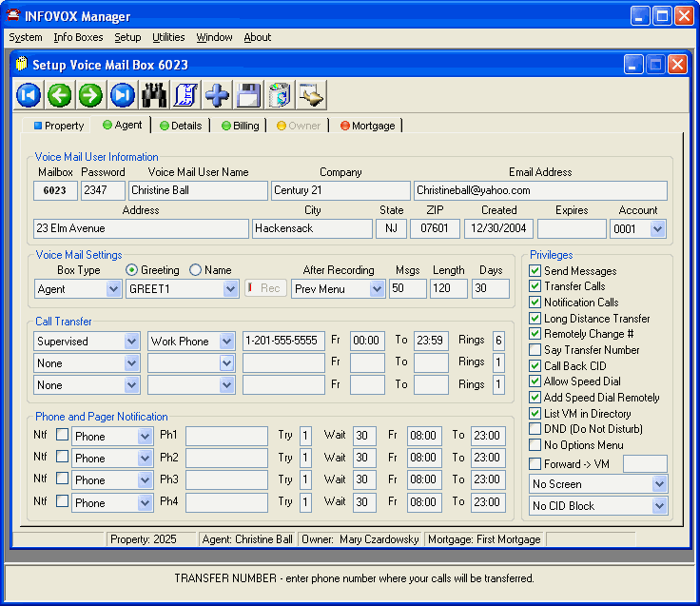
Task: Select the Agent tab
Action: point(122,125)
